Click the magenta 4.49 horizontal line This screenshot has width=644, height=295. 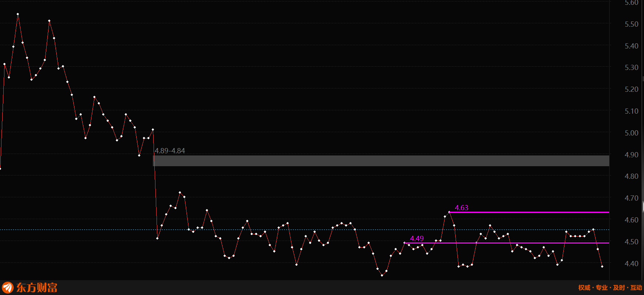(x=507, y=243)
